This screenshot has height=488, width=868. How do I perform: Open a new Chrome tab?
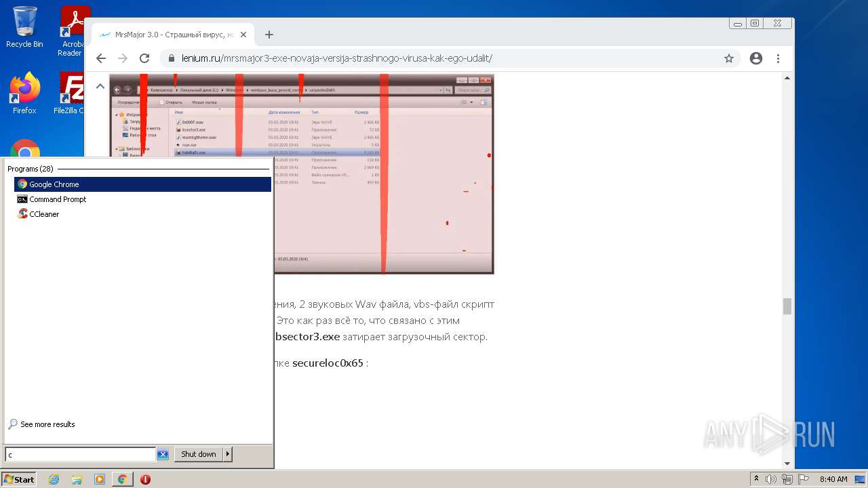pyautogui.click(x=269, y=35)
